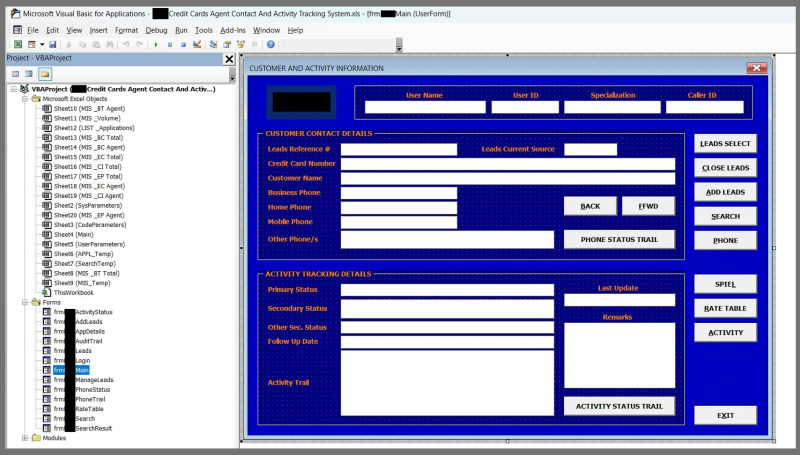The width and height of the screenshot is (800, 455).
Task: Click the View Object icon in Project panel
Action: pos(29,74)
